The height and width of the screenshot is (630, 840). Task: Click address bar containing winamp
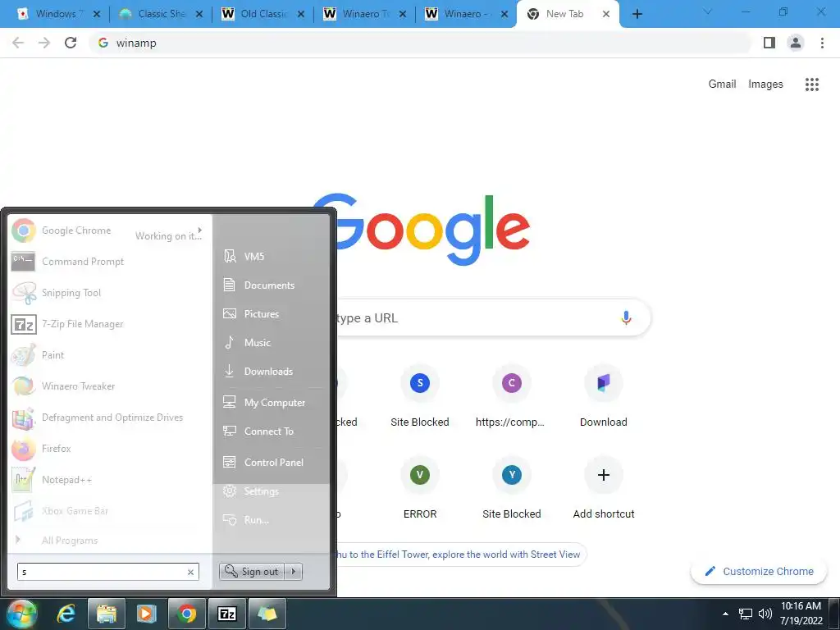(421, 43)
